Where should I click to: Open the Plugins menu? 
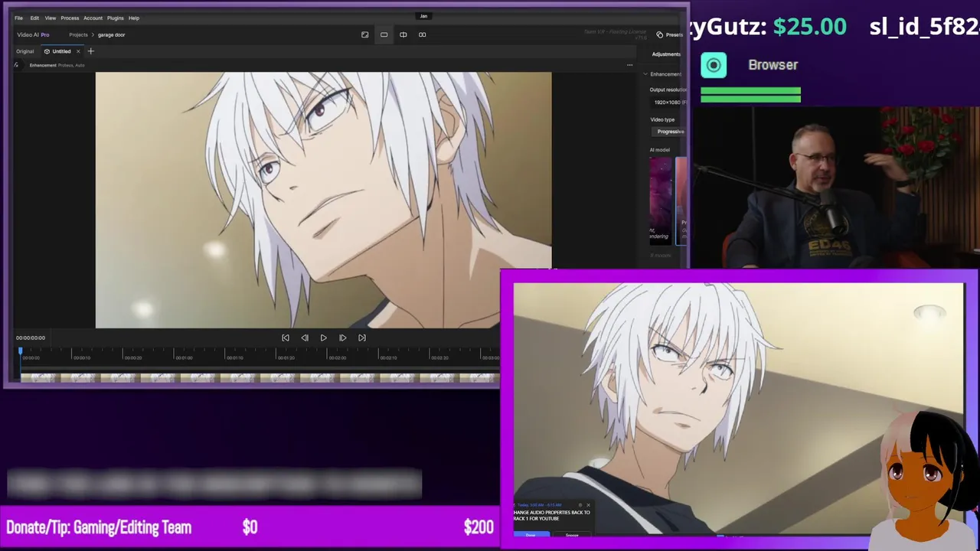point(115,18)
